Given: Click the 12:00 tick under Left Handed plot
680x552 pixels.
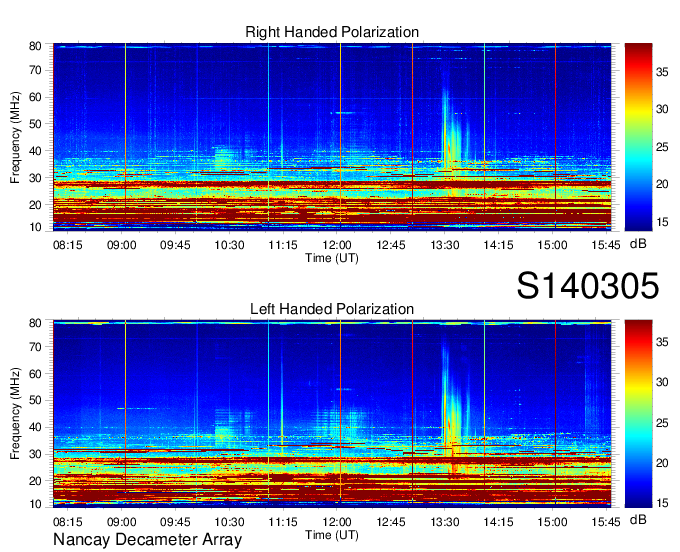Looking at the screenshot, I should (x=337, y=522).
